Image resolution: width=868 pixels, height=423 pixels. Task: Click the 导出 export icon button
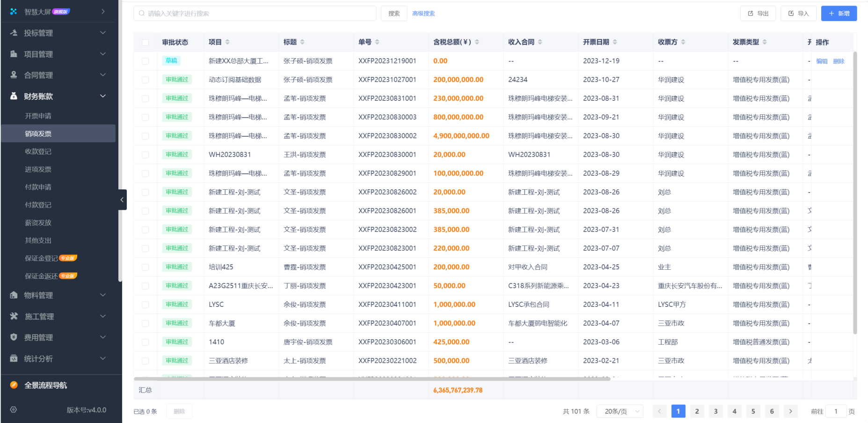751,13
